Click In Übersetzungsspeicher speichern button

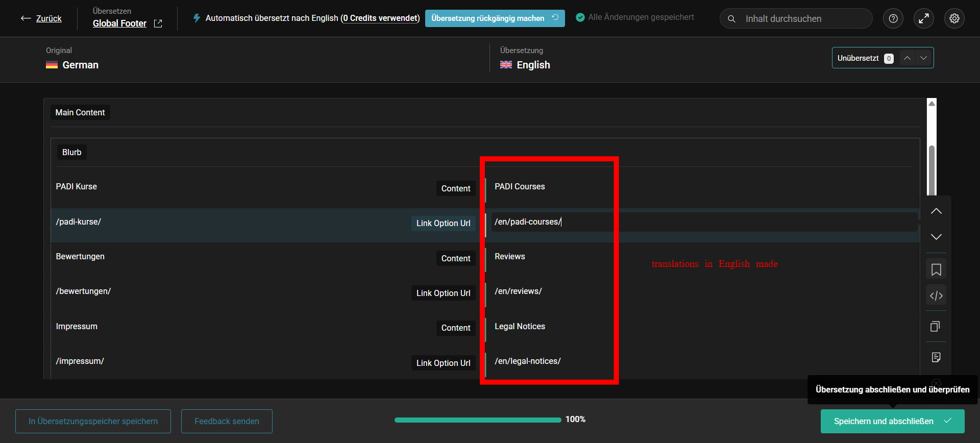[x=93, y=421]
